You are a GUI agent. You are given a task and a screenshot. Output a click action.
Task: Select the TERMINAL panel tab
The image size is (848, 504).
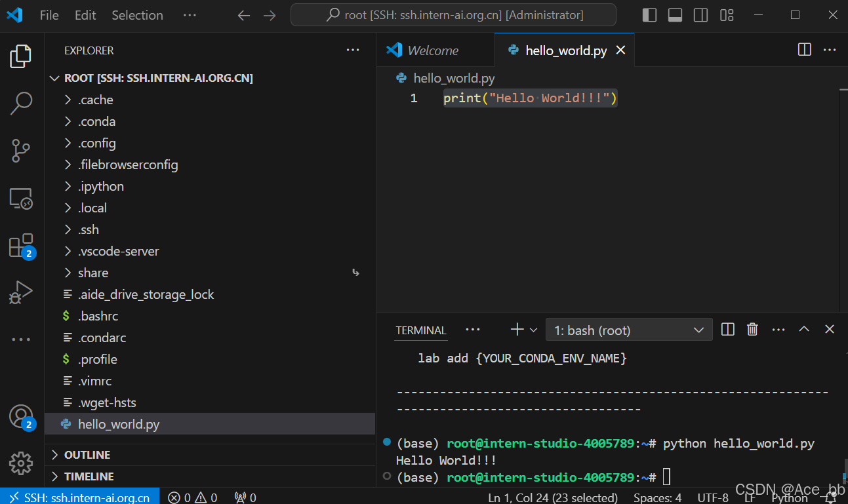pyautogui.click(x=421, y=330)
